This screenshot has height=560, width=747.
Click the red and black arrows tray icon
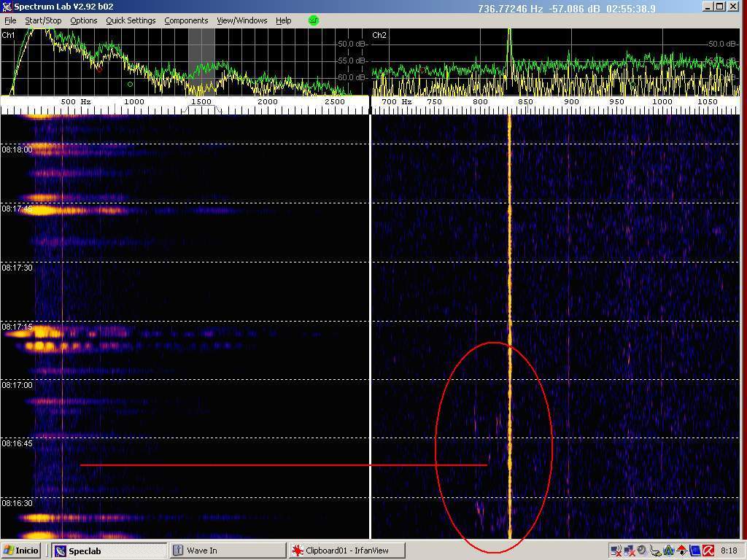(681, 551)
